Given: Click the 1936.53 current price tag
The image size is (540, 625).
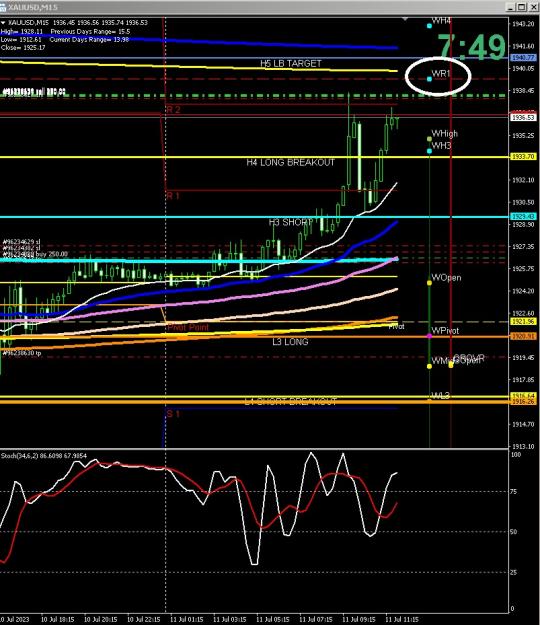Looking at the screenshot, I should [x=523, y=118].
